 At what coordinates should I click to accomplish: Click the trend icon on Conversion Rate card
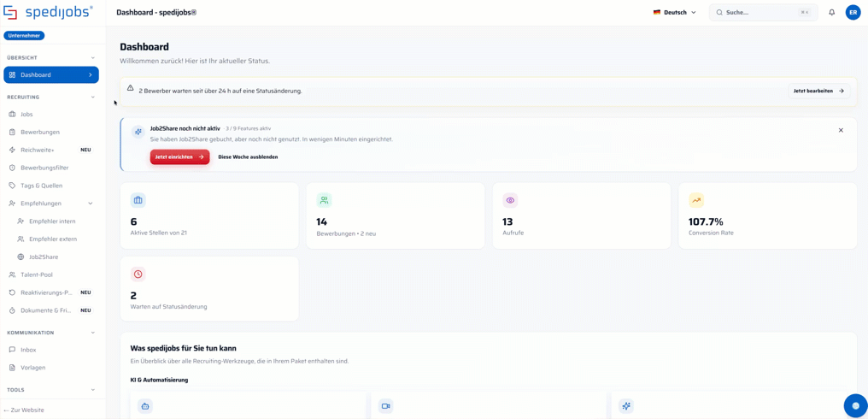(695, 200)
